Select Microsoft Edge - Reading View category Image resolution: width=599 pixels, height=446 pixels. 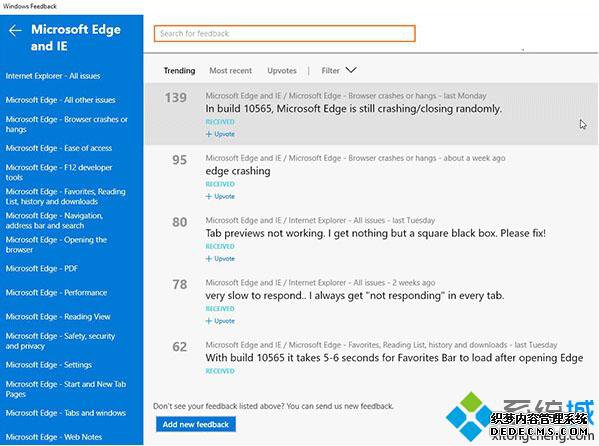click(58, 317)
